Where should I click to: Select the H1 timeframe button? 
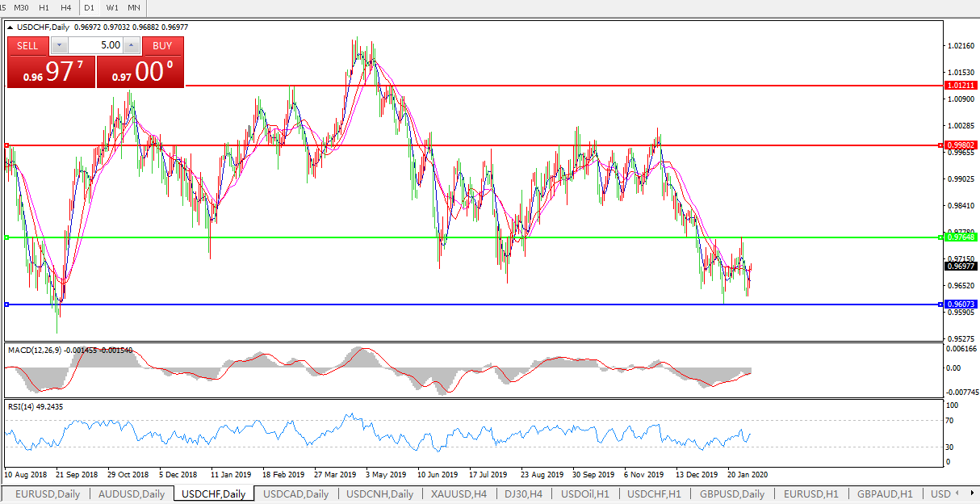coord(44,7)
